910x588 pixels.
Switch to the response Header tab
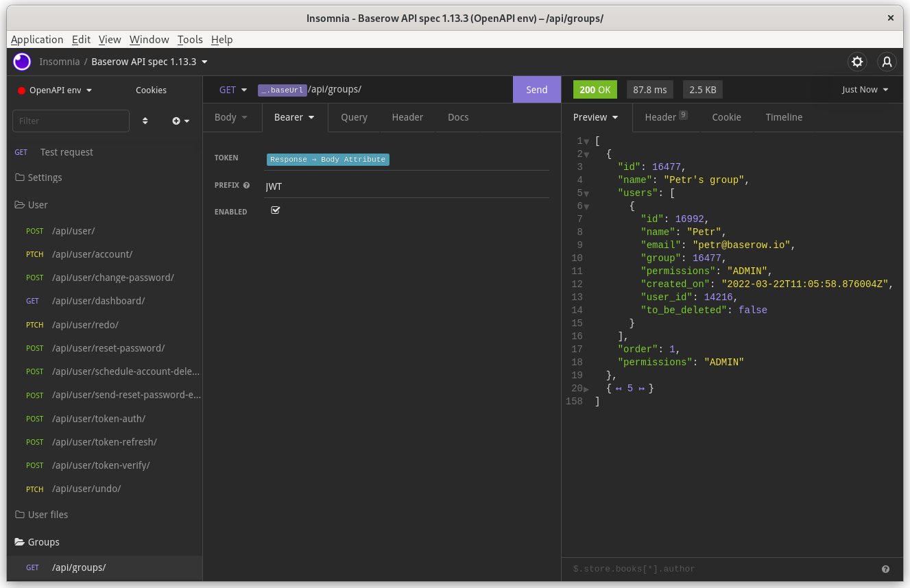click(666, 117)
